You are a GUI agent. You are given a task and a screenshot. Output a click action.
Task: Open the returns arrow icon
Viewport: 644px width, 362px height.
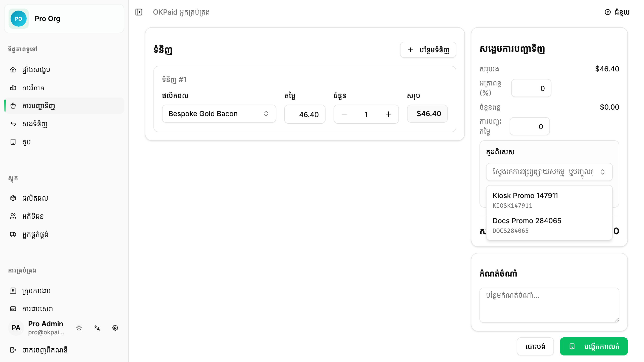pyautogui.click(x=13, y=124)
